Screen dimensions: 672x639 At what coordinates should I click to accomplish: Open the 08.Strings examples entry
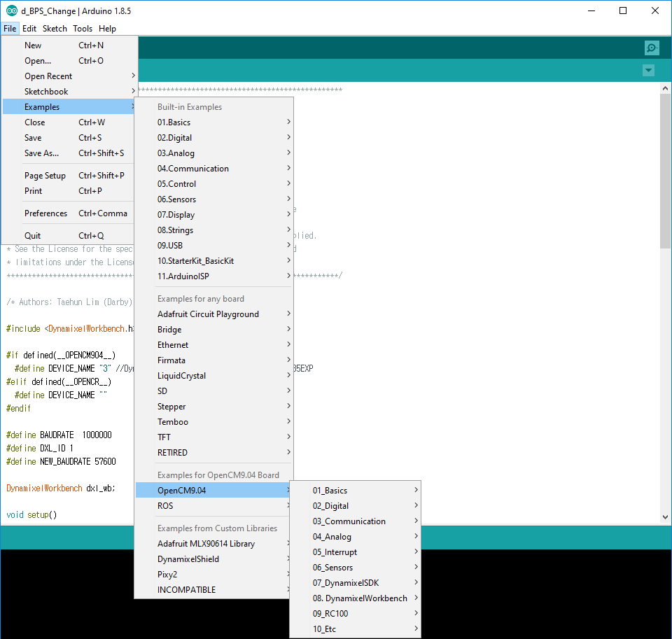pos(214,230)
